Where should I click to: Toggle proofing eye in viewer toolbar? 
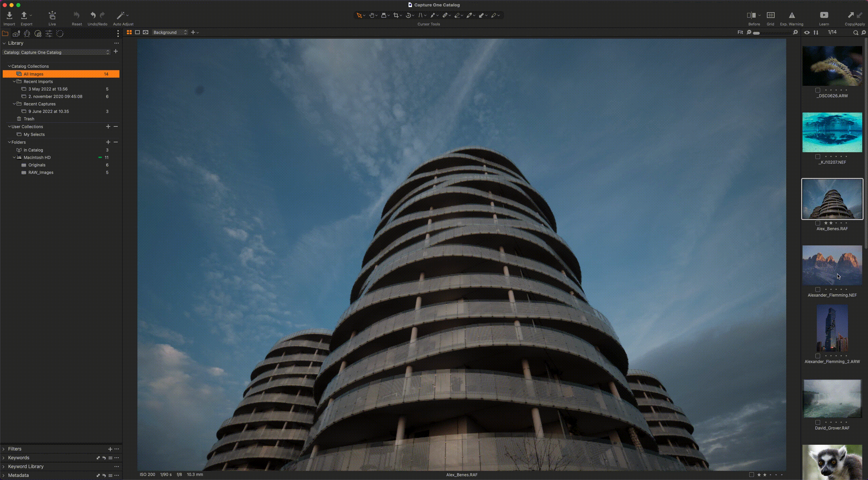click(x=146, y=32)
